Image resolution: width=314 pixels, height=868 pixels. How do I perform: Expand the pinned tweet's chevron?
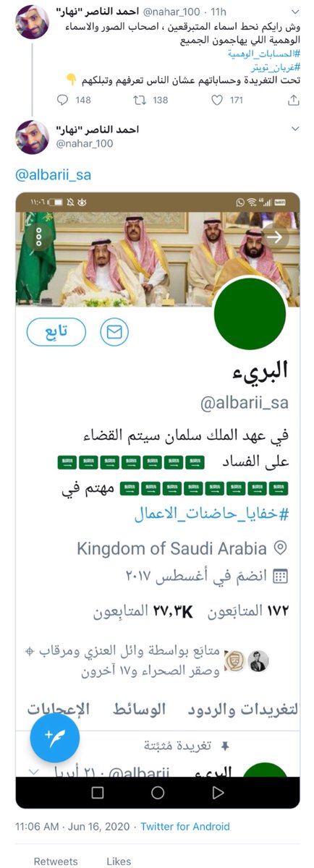(x=33, y=771)
